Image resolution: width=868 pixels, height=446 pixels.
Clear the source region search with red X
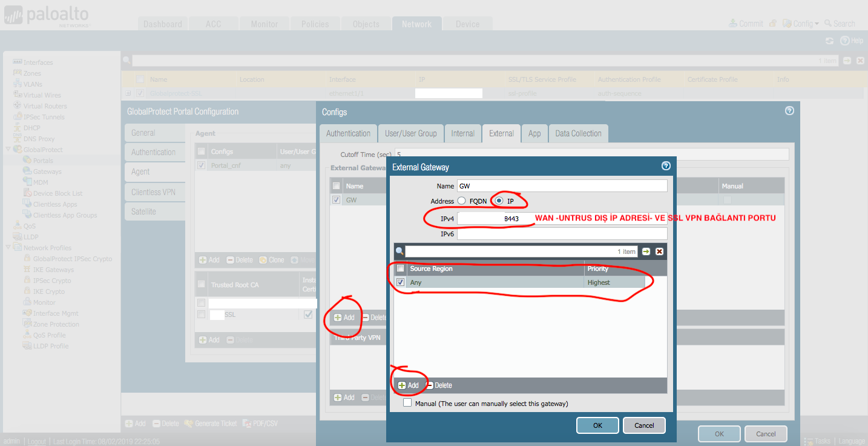pos(659,251)
